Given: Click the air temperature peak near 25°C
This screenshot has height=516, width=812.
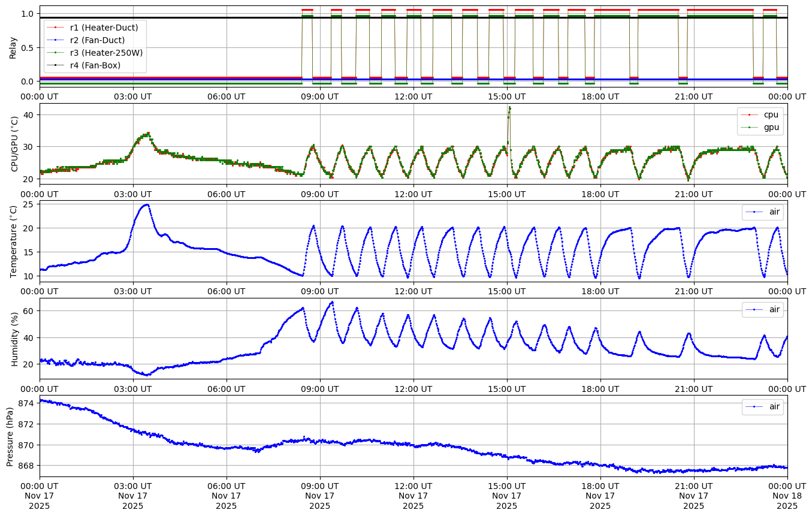Looking at the screenshot, I should pos(147,205).
